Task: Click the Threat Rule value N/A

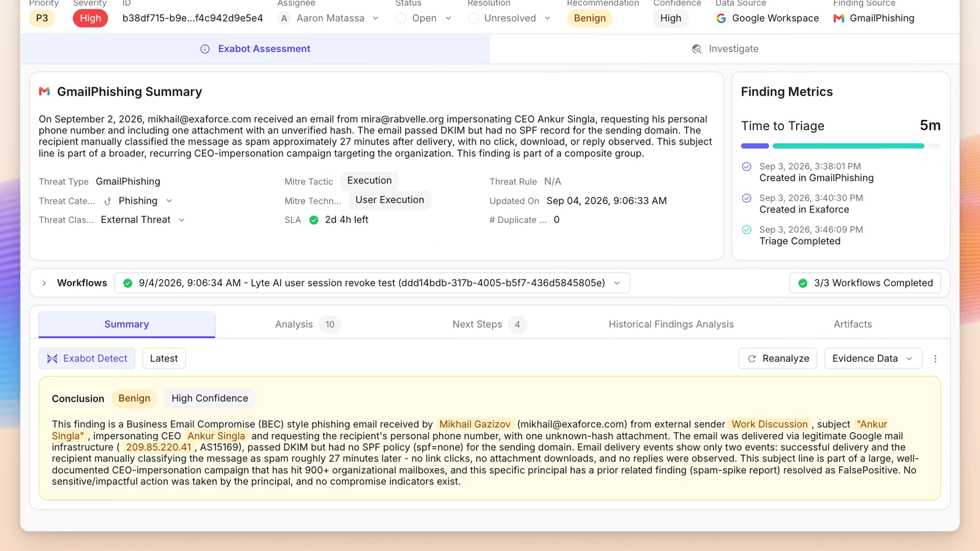Action: point(552,182)
